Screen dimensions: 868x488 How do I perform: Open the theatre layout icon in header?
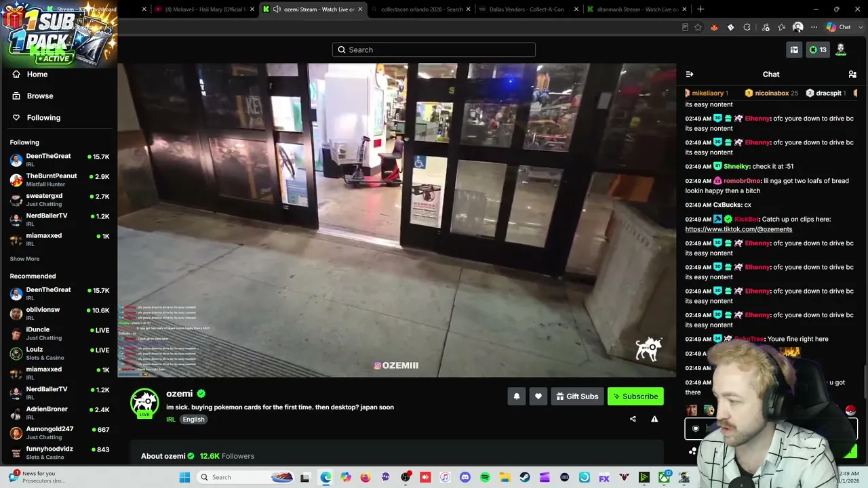794,49
